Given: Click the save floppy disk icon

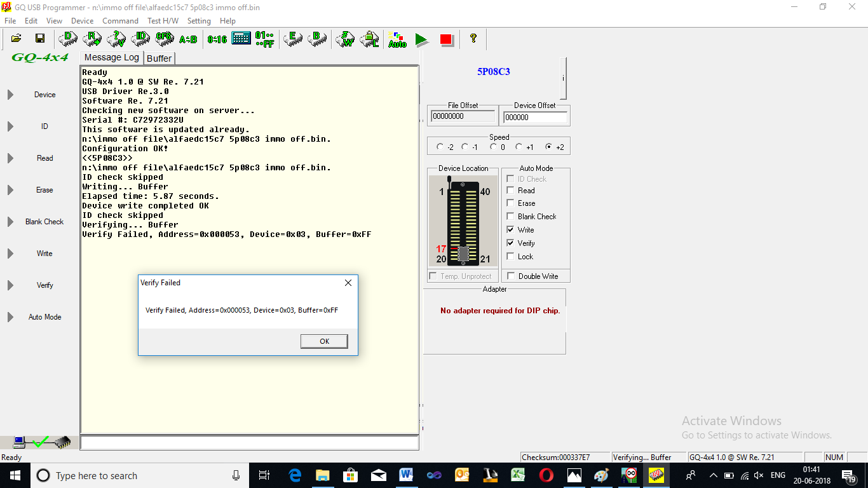Looking at the screenshot, I should 39,39.
